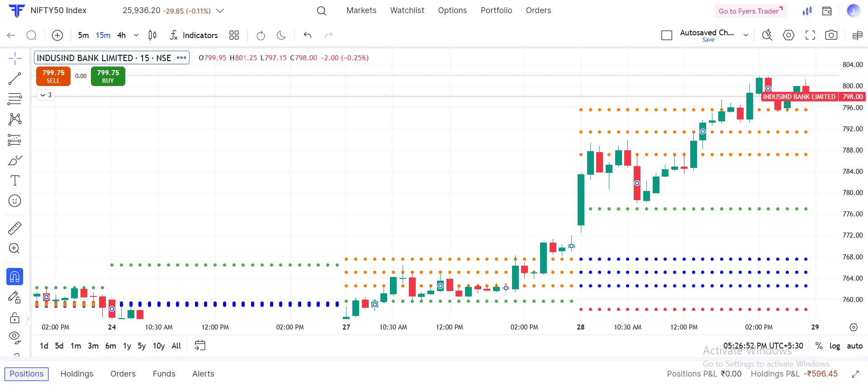Click the replay refresh icon

pos(261,35)
